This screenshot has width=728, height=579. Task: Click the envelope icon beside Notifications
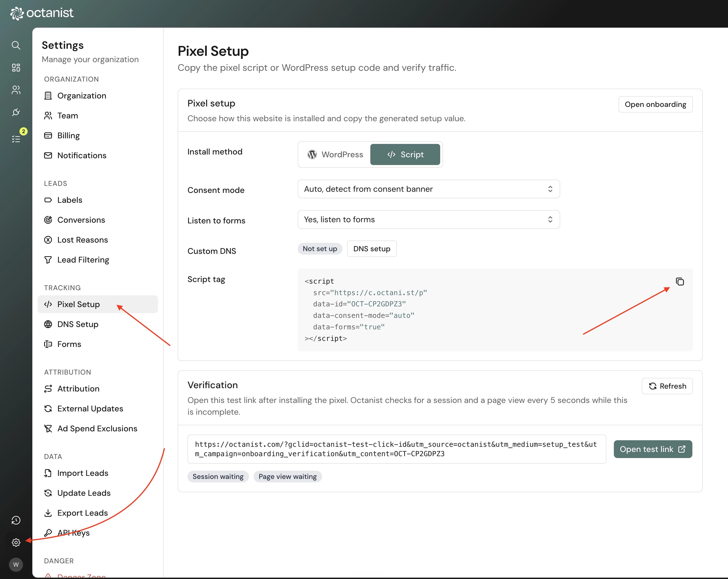48,155
